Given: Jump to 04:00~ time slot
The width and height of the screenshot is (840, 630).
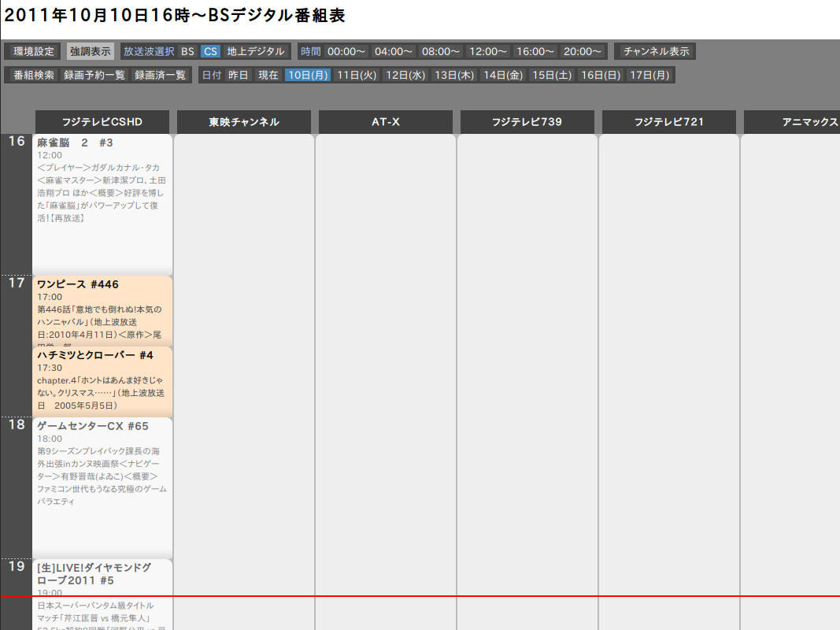Looking at the screenshot, I should 393,51.
